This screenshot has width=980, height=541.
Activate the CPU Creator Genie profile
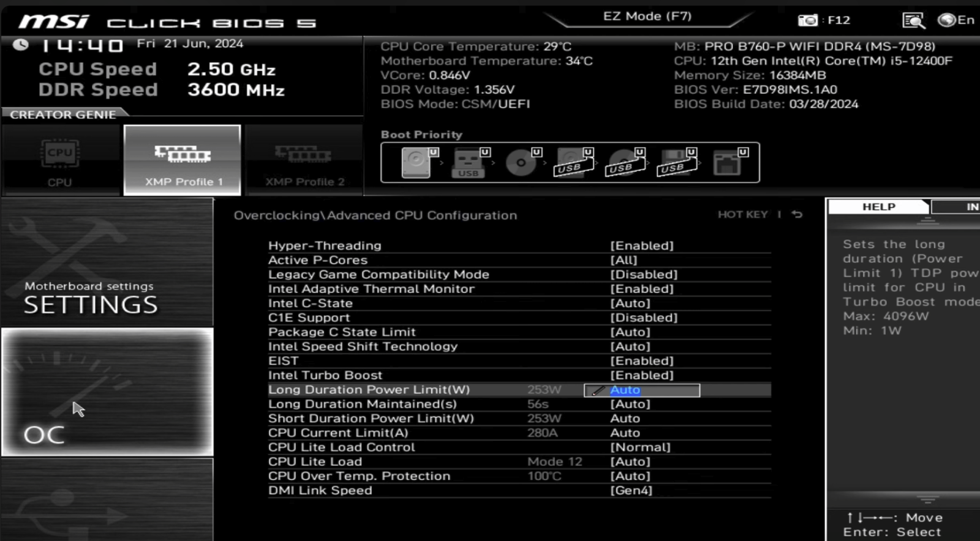pyautogui.click(x=60, y=160)
